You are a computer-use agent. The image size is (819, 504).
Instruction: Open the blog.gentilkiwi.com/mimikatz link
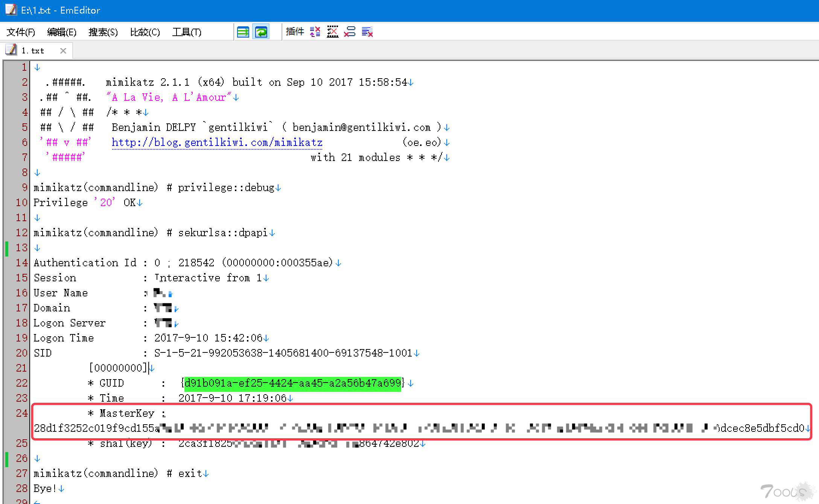click(217, 143)
